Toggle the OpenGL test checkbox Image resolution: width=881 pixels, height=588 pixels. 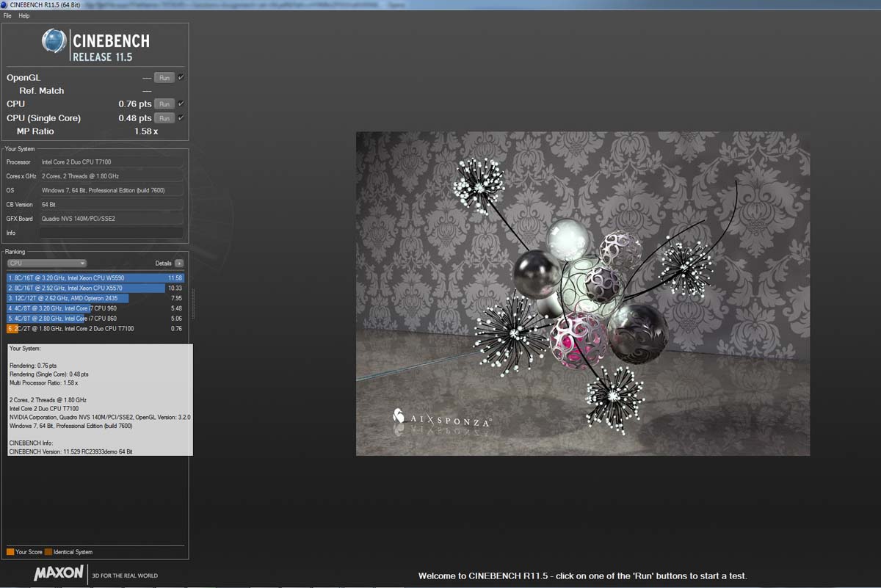181,77
